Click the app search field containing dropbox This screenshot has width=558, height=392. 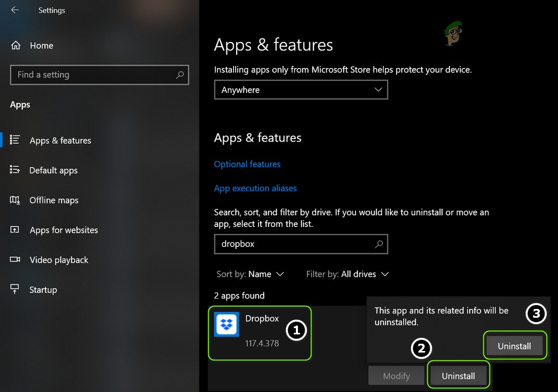[301, 244]
